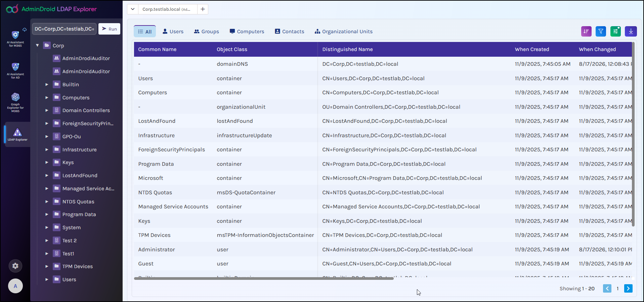This screenshot has width=644, height=302.
Task: Expand the ForeignSecurityPrin... tree node
Action: point(47,123)
